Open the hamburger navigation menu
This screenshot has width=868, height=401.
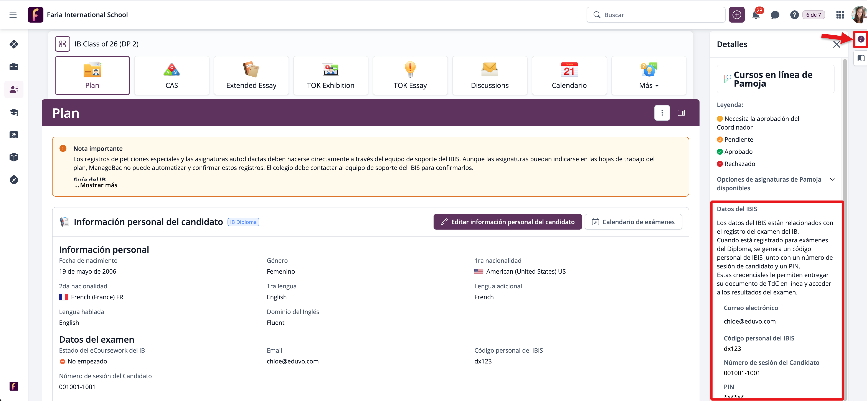(13, 15)
